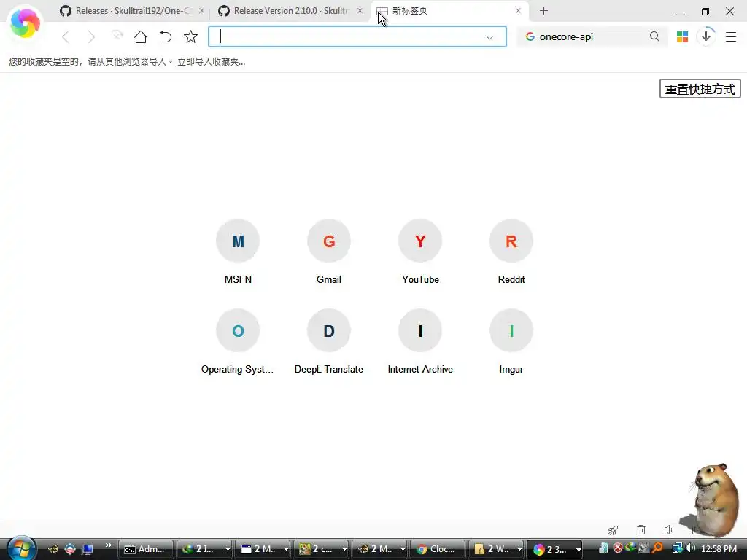Click the trash bin icon in status bar

pyautogui.click(x=641, y=529)
